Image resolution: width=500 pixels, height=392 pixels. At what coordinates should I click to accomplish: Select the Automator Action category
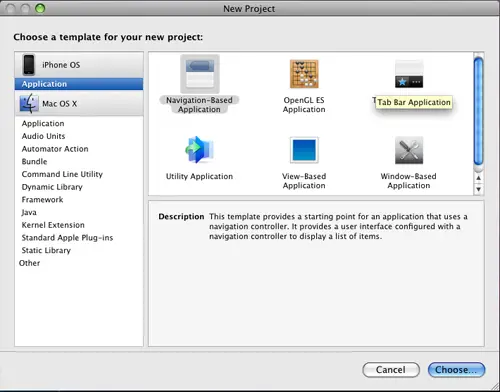click(x=55, y=149)
